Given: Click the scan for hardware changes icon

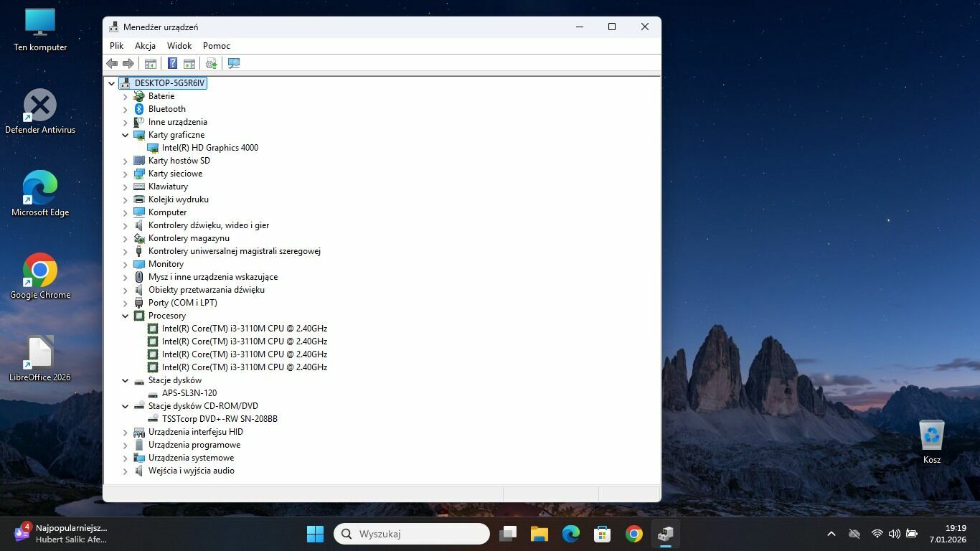Looking at the screenshot, I should (x=234, y=63).
